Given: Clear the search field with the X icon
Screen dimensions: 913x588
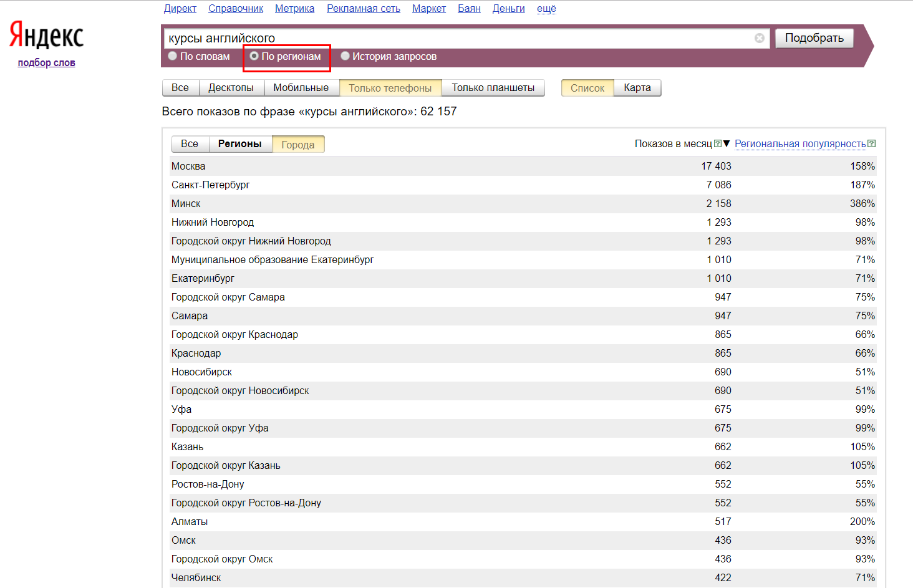Looking at the screenshot, I should [x=760, y=38].
